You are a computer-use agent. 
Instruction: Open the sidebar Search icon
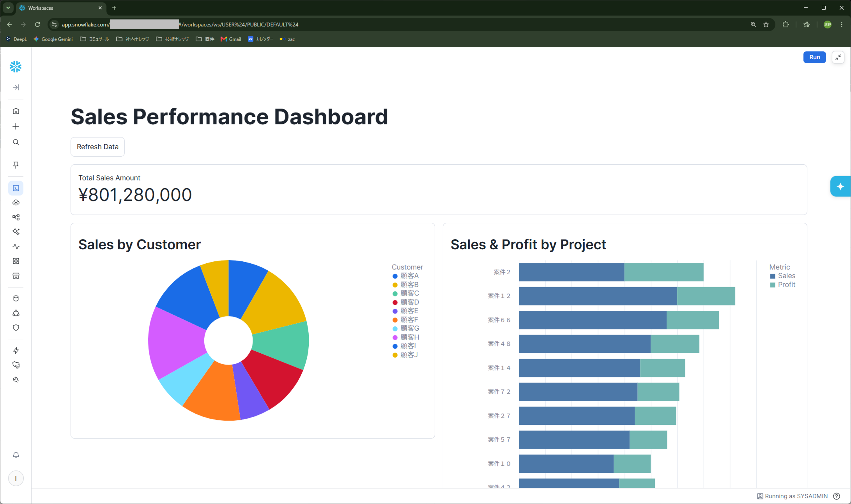click(x=16, y=142)
